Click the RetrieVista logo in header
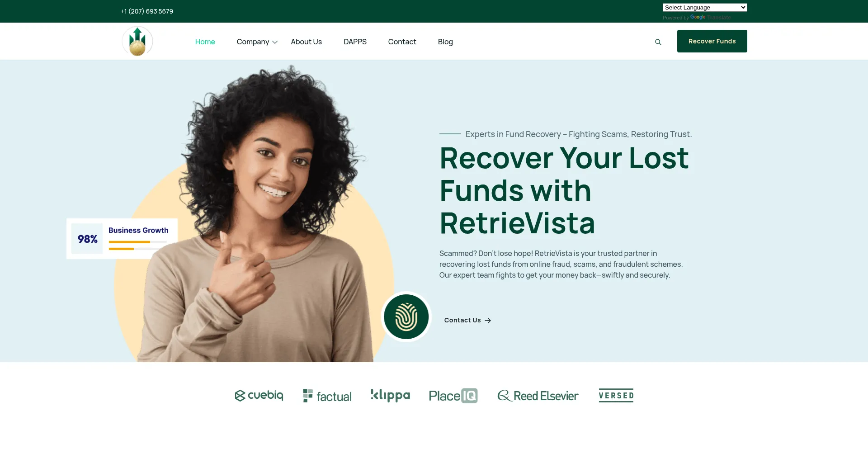Image resolution: width=868 pixels, height=449 pixels. (x=137, y=41)
